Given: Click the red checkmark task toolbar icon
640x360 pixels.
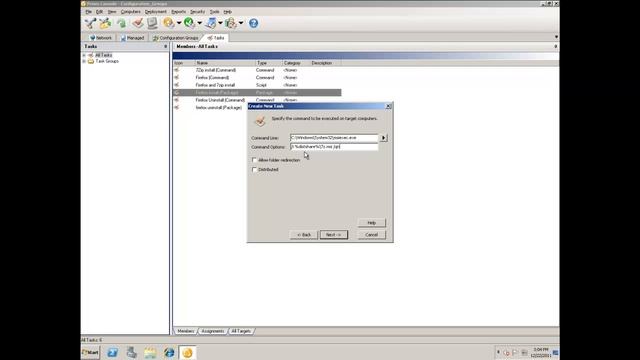Looking at the screenshot, I should (x=138, y=23).
